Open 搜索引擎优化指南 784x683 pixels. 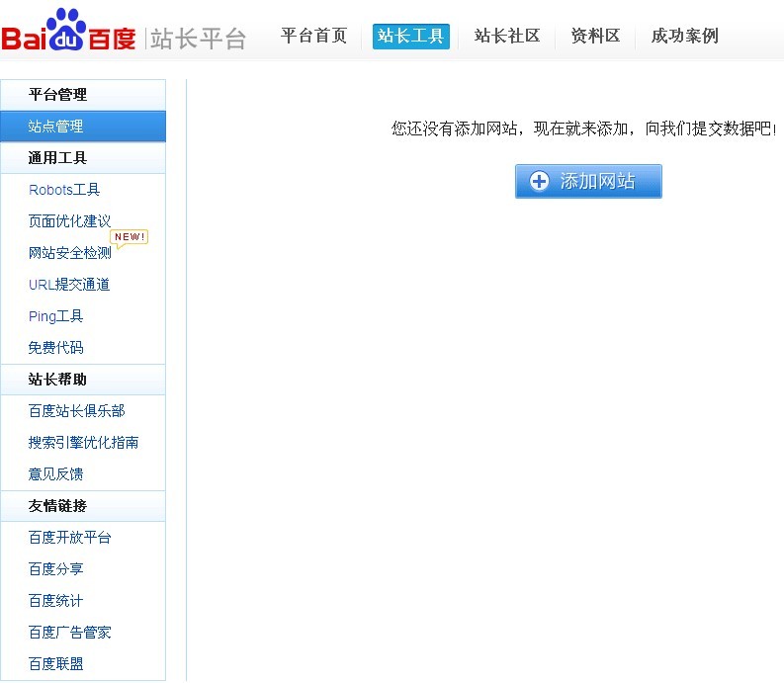[83, 443]
